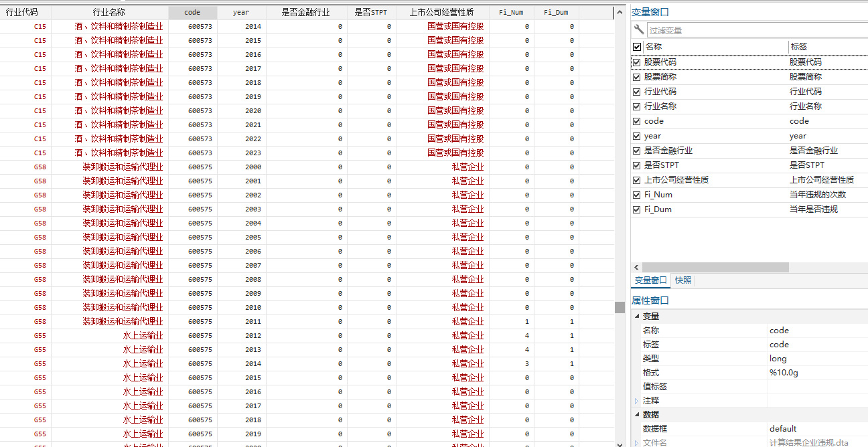Click the 格式 property value %10.0g
This screenshot has width=868, height=447.
point(784,373)
